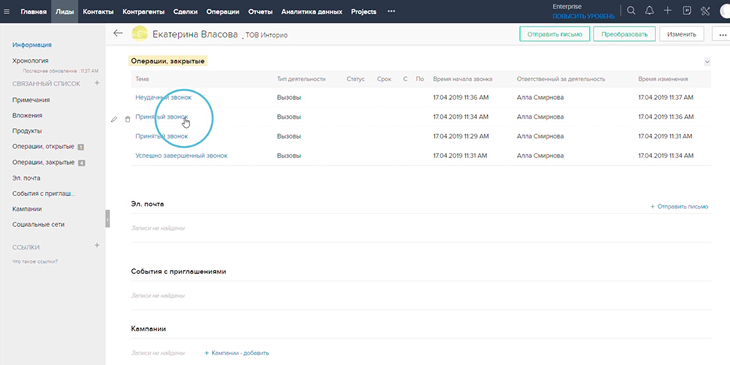Click the trash delete icon on call row
This screenshot has width=730, height=365.
click(128, 120)
